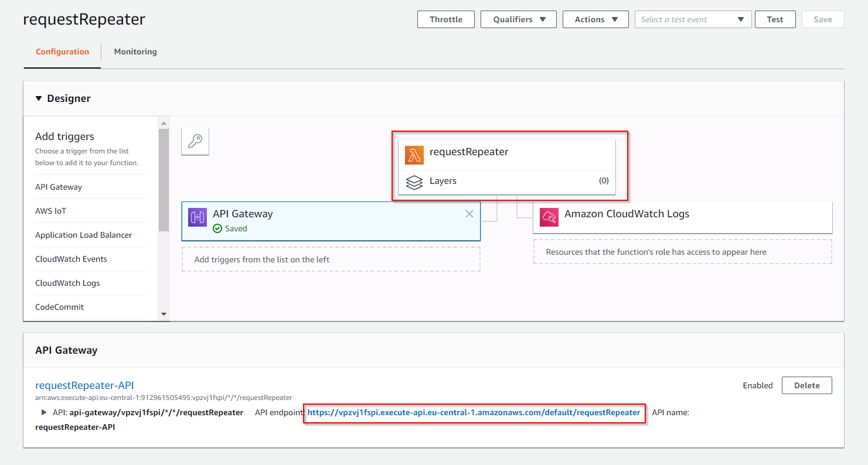Expand the API details disclosure triangle
Screen dimensions: 868x465
(43, 412)
